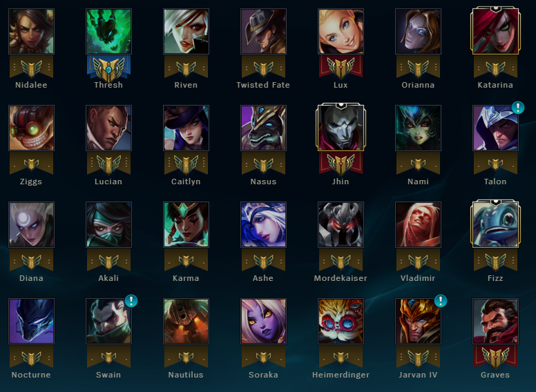Select the Nidalee champion portrait
Viewport: 536px width, 392px height.
31,32
